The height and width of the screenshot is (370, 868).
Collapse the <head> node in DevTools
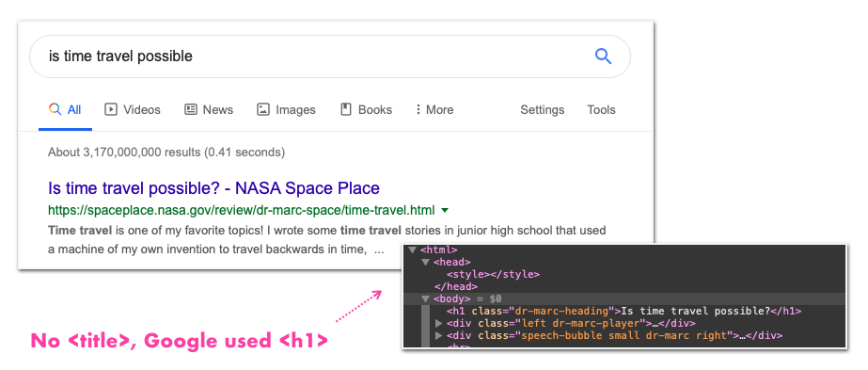tap(425, 262)
